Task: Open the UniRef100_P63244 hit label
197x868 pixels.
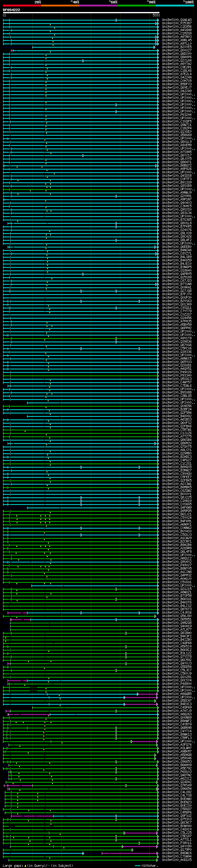Action: tap(176, 115)
